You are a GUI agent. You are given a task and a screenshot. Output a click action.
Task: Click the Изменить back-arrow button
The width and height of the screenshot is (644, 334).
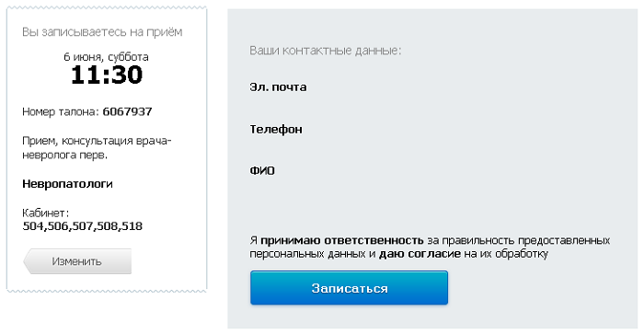(x=77, y=261)
